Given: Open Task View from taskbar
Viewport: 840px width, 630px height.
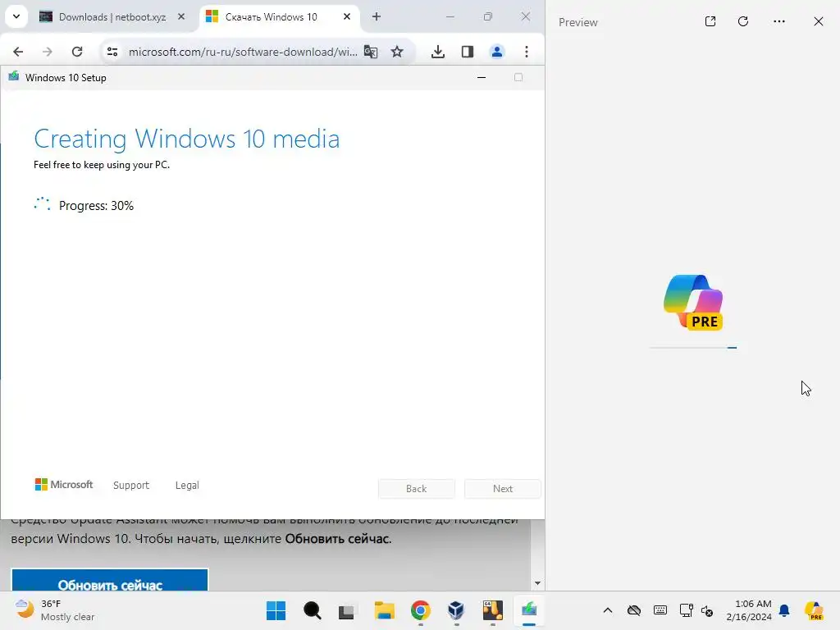Looking at the screenshot, I should click(347, 610).
